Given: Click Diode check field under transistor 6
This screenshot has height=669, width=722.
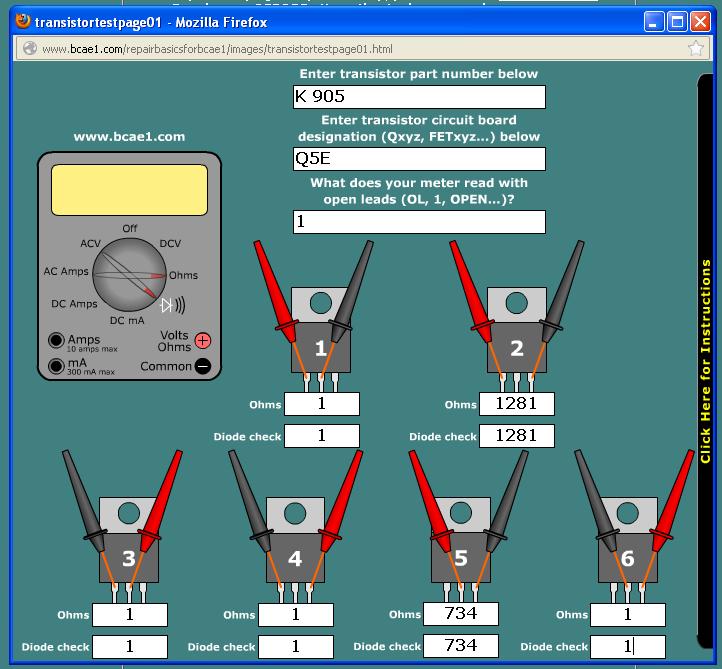Looking at the screenshot, I should pos(628,646).
